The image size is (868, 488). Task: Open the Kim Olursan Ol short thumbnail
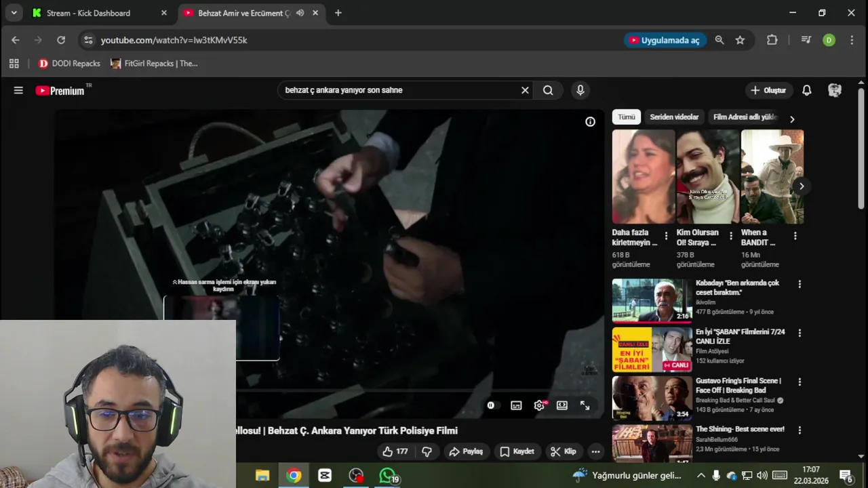coord(708,177)
